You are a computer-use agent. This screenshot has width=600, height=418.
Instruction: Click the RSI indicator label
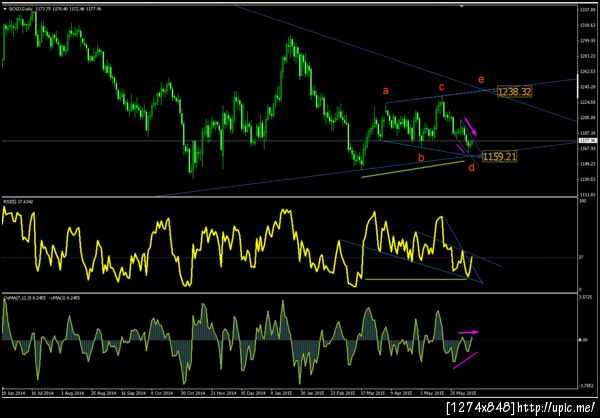point(19,201)
